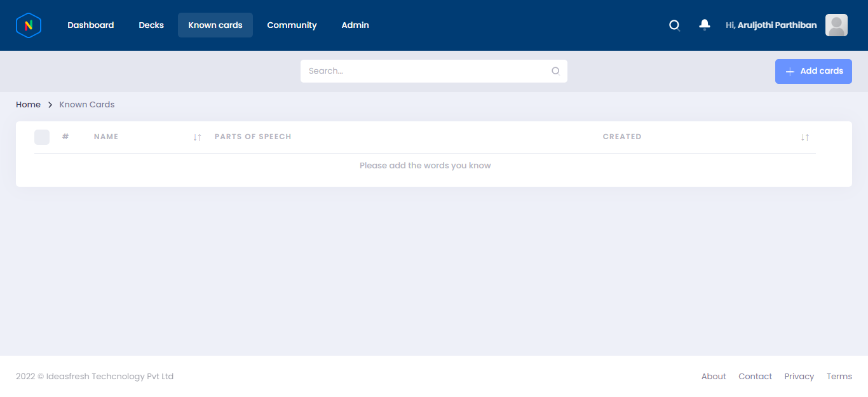
Task: Open Community section
Action: click(292, 25)
